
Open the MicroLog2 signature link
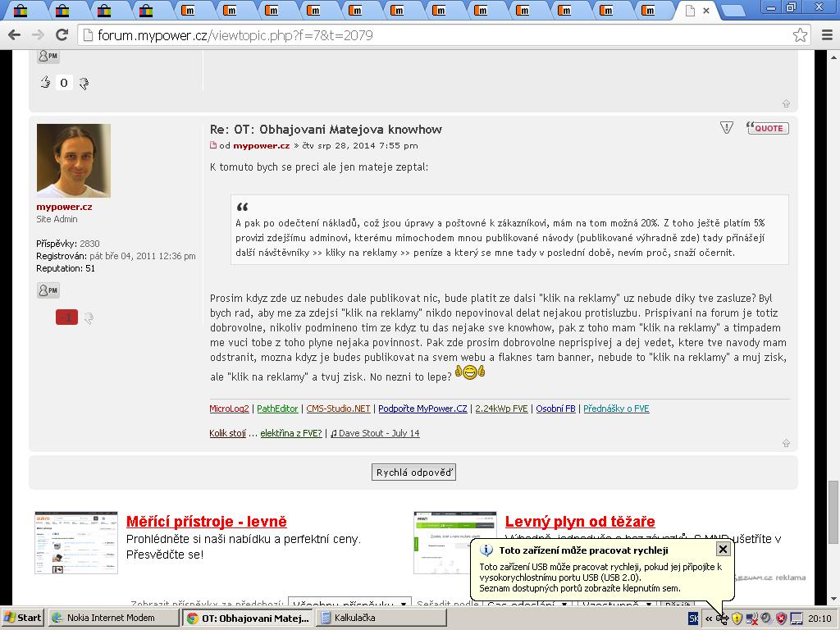(x=229, y=409)
